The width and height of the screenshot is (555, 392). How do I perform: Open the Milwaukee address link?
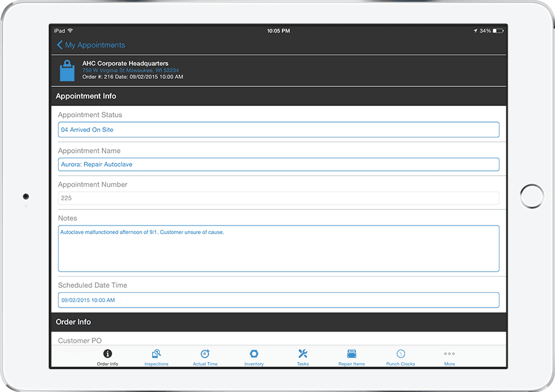click(x=130, y=70)
